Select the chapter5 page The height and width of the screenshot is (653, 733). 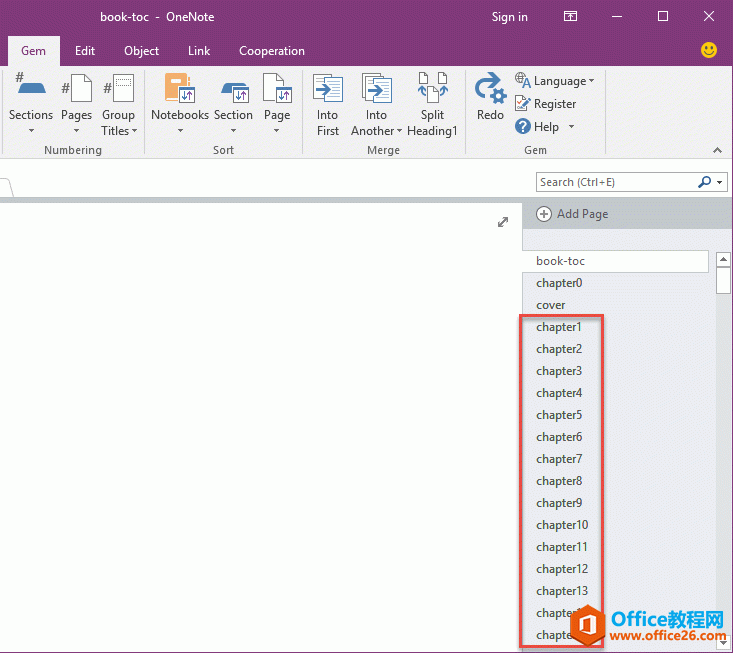click(x=559, y=415)
